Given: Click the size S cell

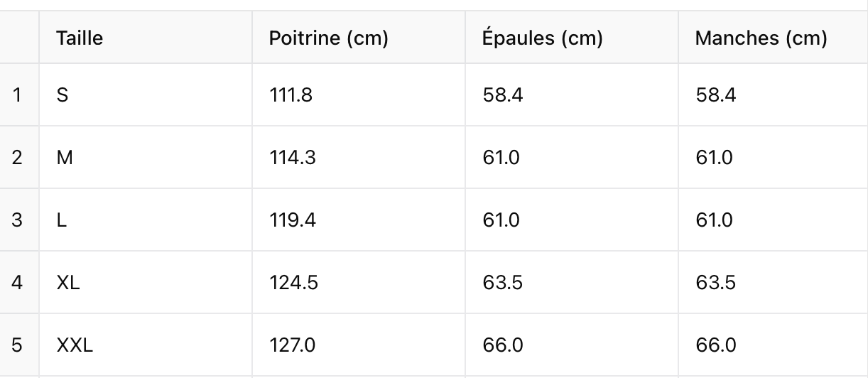Looking at the screenshot, I should click(63, 94).
